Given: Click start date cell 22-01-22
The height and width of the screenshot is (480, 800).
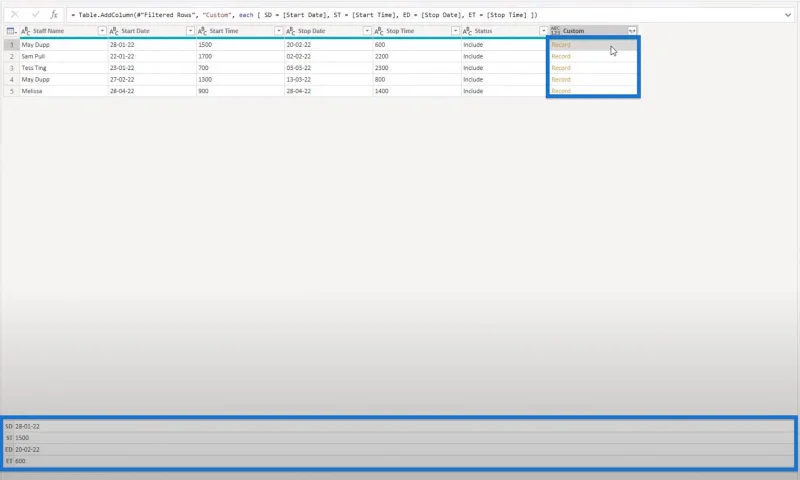Looking at the screenshot, I should 152,57.
